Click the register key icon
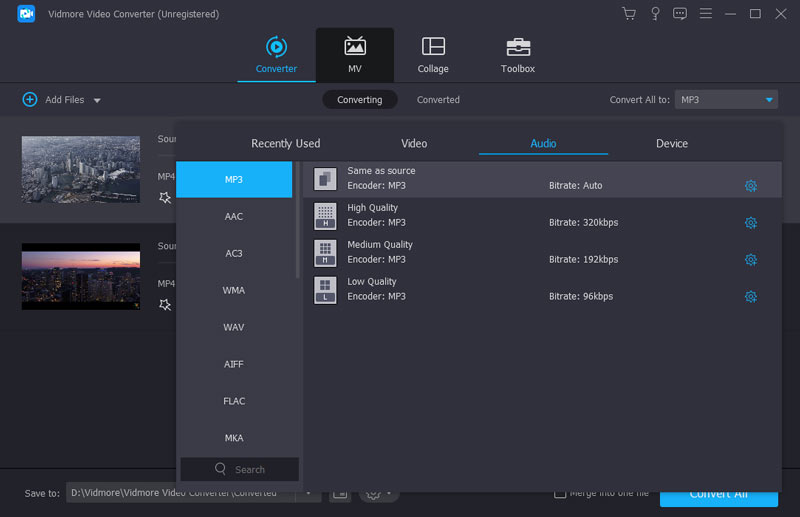Viewport: 800px width, 517px height. (x=655, y=14)
